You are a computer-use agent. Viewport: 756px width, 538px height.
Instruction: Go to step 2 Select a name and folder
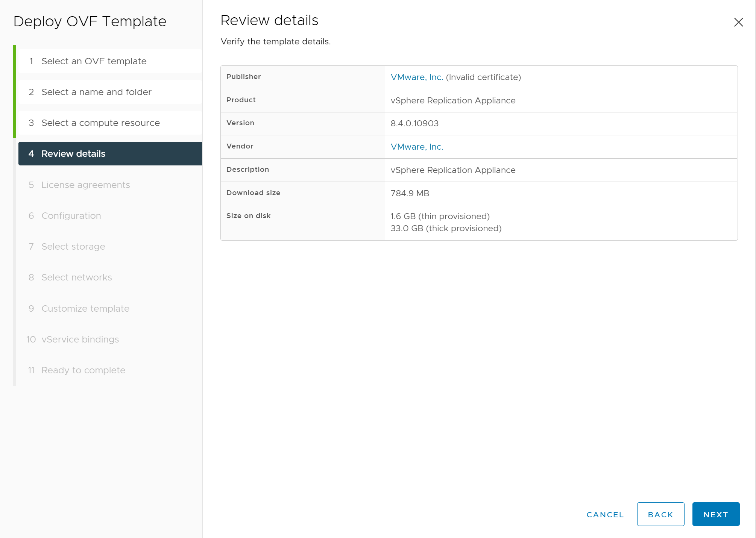tap(96, 92)
